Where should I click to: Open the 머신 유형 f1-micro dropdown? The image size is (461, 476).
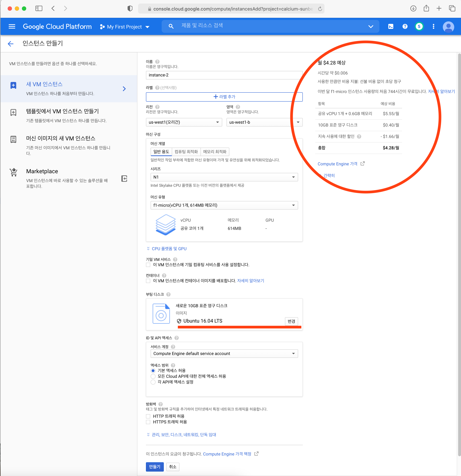tap(224, 205)
